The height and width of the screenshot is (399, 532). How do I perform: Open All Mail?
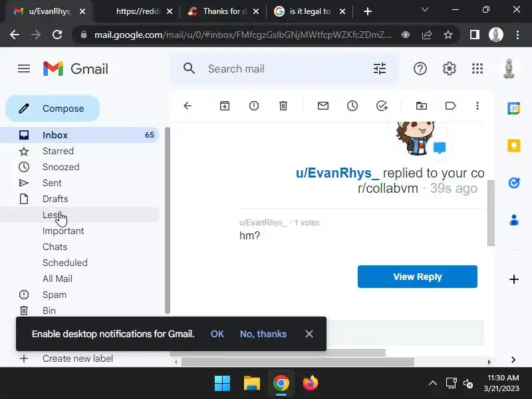coord(79,279)
